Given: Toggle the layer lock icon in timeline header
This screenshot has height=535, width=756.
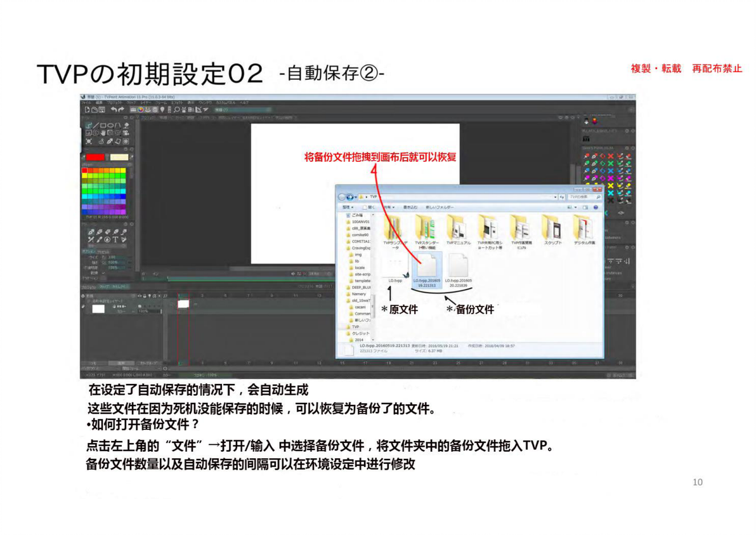Looking at the screenshot, I should [x=145, y=296].
